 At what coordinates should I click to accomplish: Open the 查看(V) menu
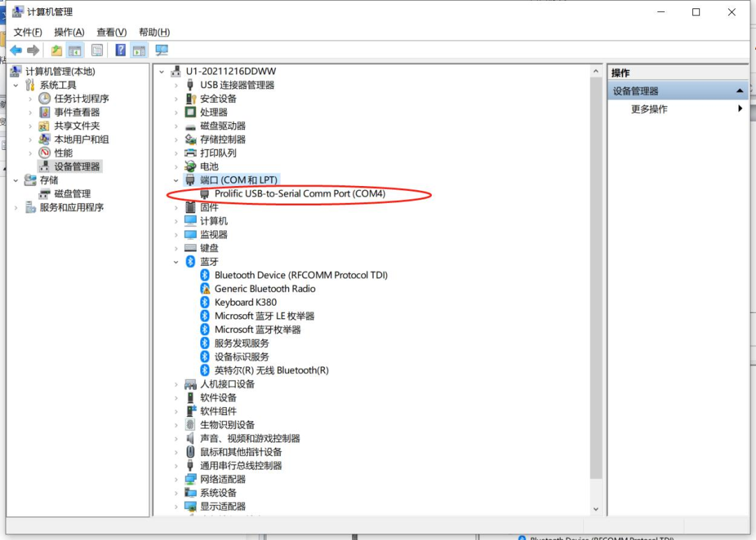[111, 32]
